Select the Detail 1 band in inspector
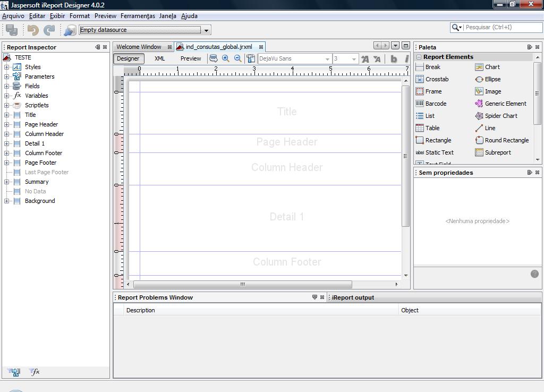Screen dimensions: 544x392 35,143
